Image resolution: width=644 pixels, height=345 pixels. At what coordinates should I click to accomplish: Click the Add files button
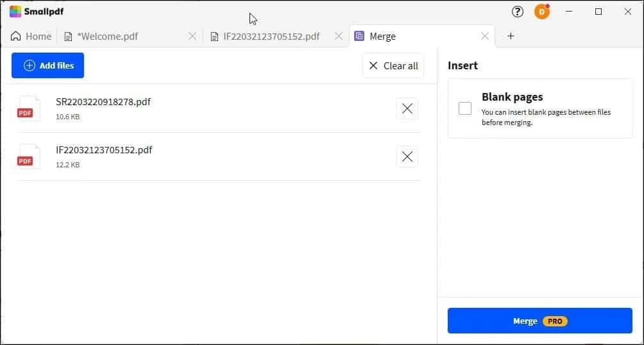[47, 65]
